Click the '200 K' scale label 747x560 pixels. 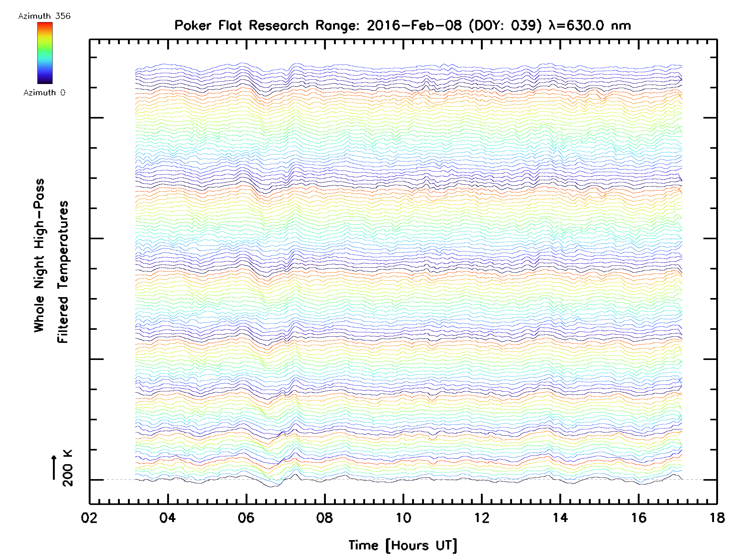68,468
